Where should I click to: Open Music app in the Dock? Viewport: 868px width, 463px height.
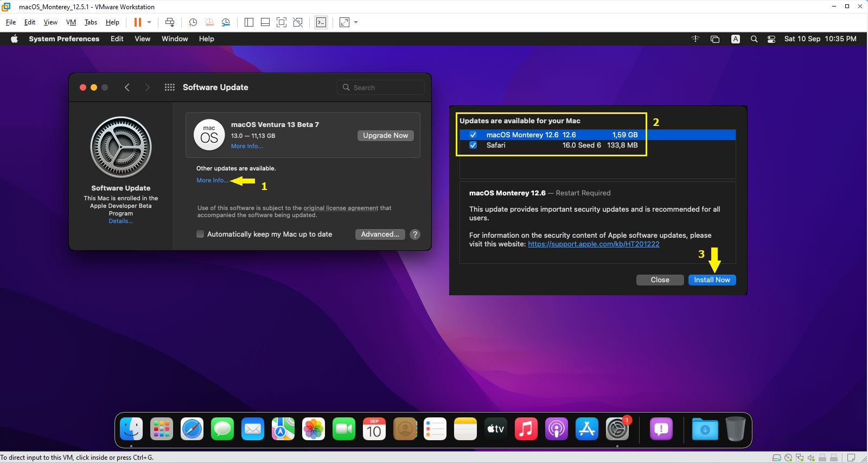tap(526, 429)
